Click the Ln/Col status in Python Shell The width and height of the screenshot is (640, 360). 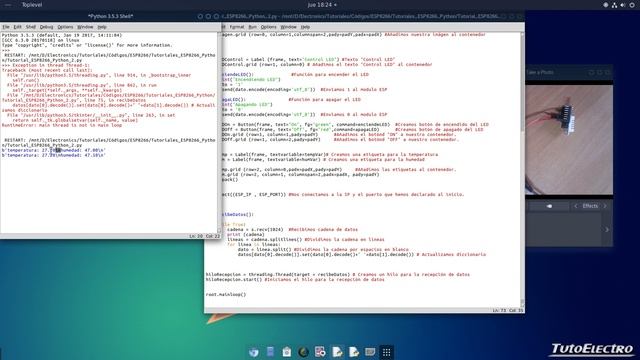click(204, 236)
